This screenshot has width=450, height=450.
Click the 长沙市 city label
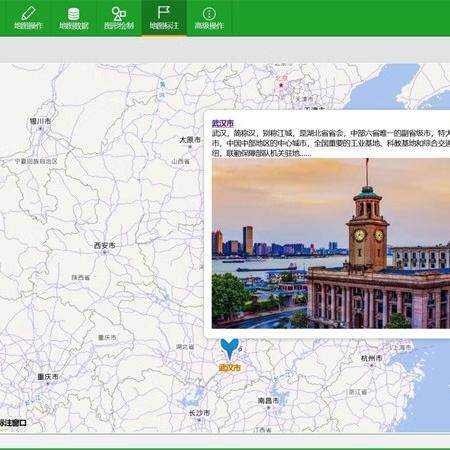coord(199,413)
